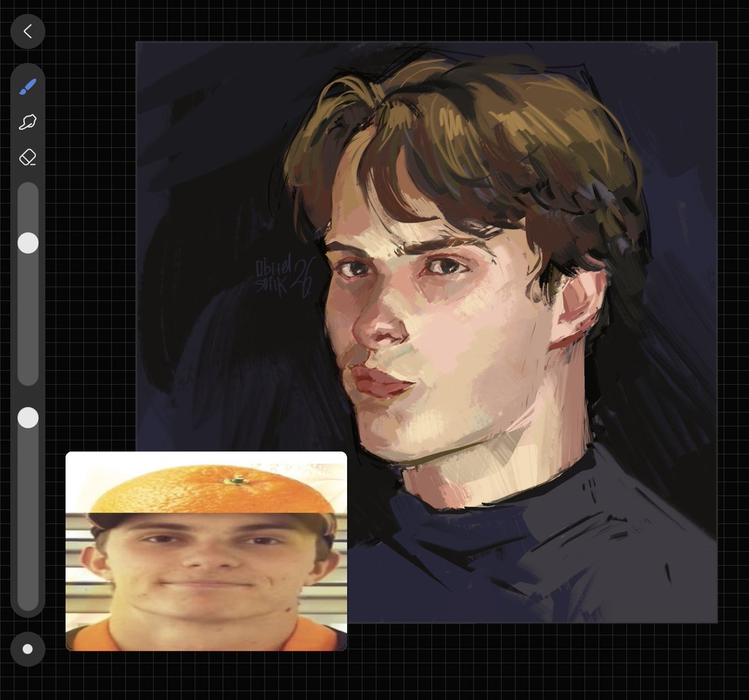Select the Smudge tool
This screenshot has width=749, height=700.
[27, 121]
